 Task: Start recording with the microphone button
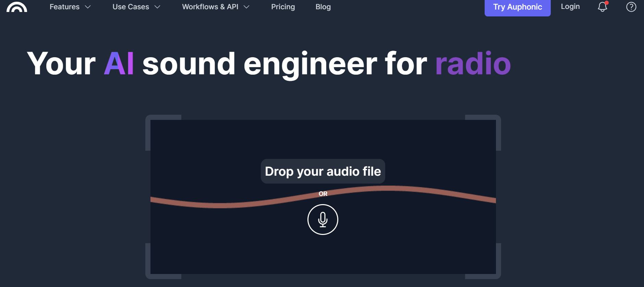click(x=323, y=220)
